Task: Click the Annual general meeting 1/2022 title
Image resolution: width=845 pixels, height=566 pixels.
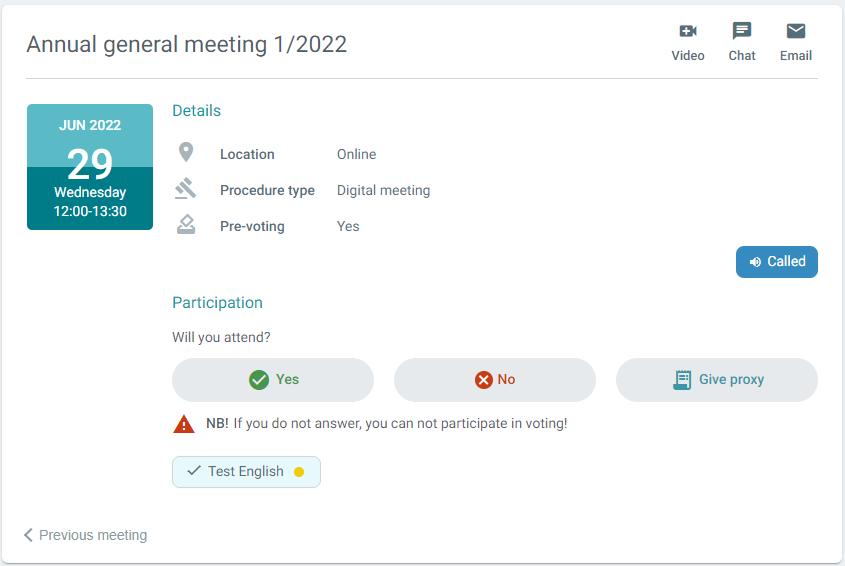Action: coord(186,44)
